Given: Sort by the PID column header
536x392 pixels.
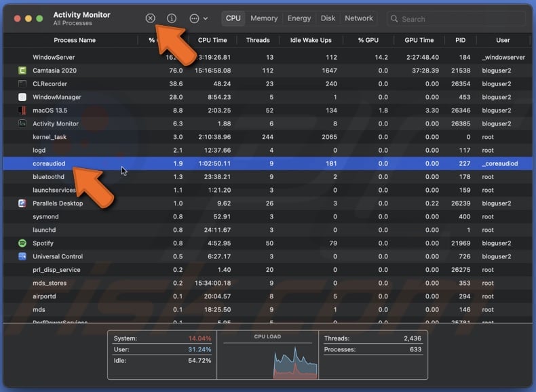Looking at the screenshot, I should click(x=461, y=40).
